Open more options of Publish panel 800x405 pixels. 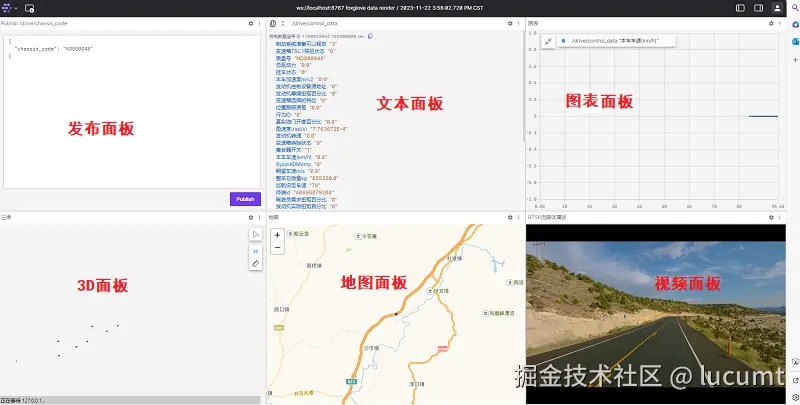(259, 23)
